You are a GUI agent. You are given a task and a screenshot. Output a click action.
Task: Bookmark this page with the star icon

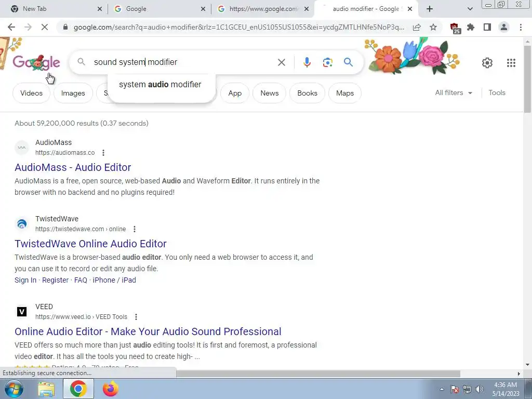433,27
